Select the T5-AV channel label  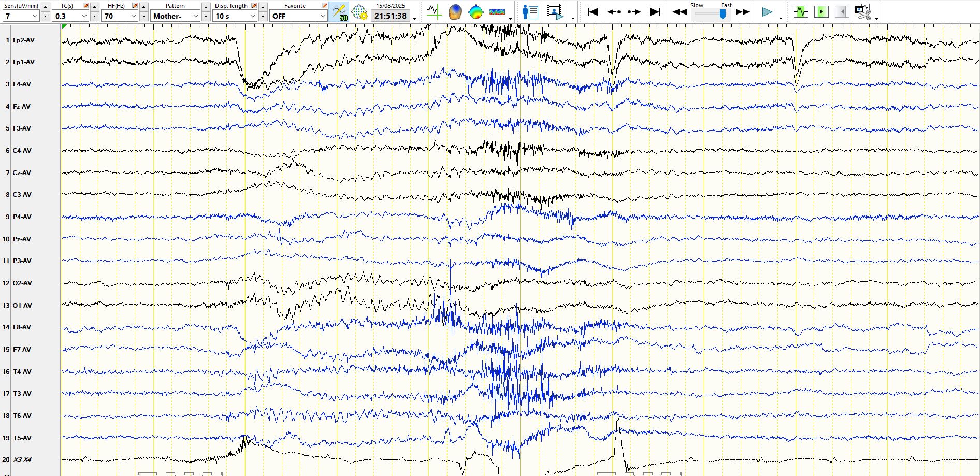22,438
